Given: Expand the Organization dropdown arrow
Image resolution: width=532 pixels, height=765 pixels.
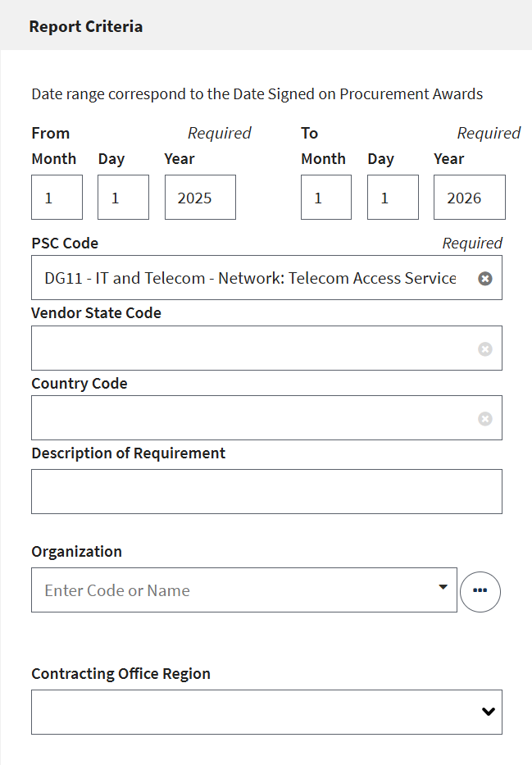Looking at the screenshot, I should pos(443,587).
